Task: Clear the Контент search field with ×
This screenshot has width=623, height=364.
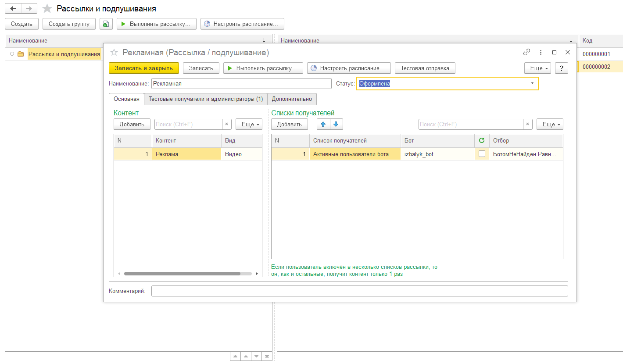Action: point(227,124)
